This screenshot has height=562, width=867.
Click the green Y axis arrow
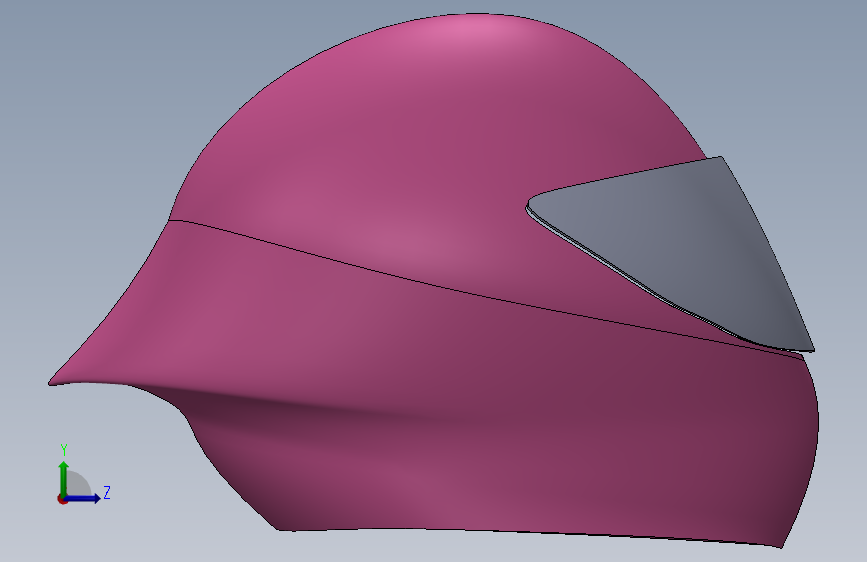click(64, 478)
